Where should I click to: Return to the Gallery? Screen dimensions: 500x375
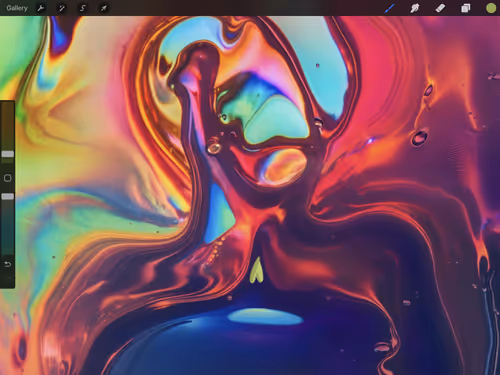point(17,8)
